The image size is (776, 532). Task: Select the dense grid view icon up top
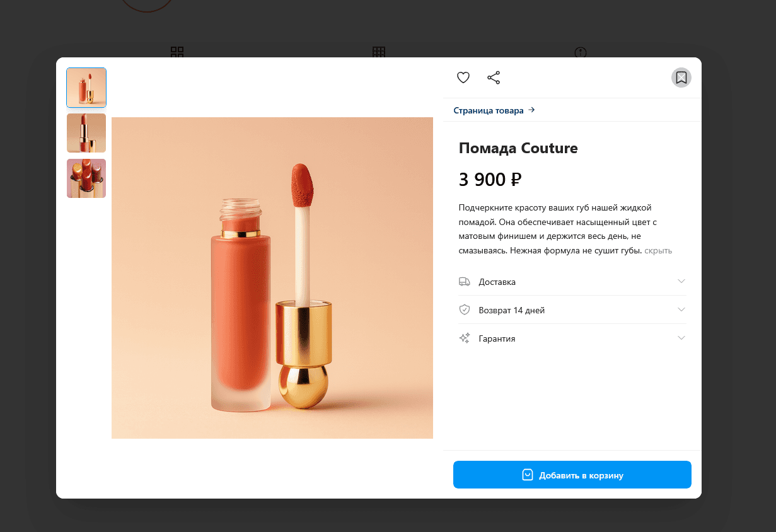378,53
